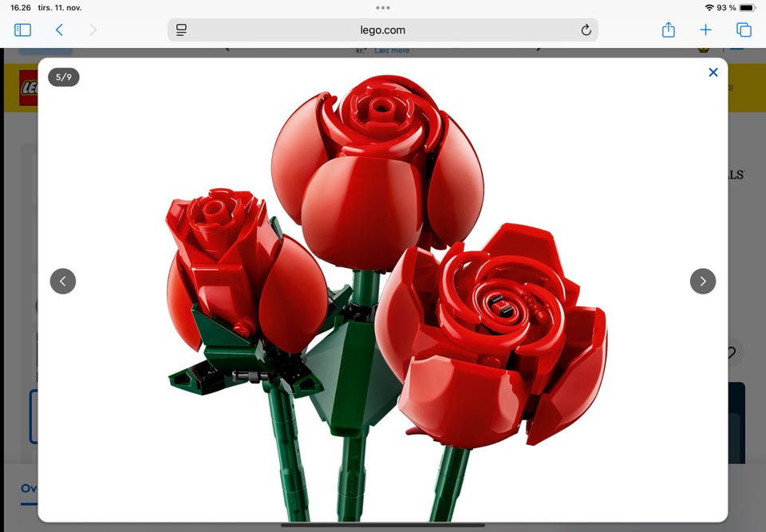Close the image gallery overlay

point(713,73)
